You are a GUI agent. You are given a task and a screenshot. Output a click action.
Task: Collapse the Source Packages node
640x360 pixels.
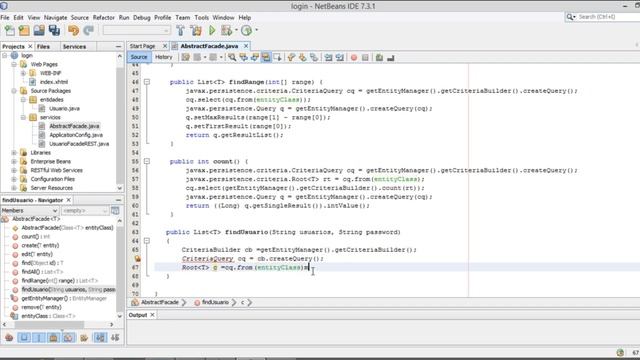click(14, 91)
